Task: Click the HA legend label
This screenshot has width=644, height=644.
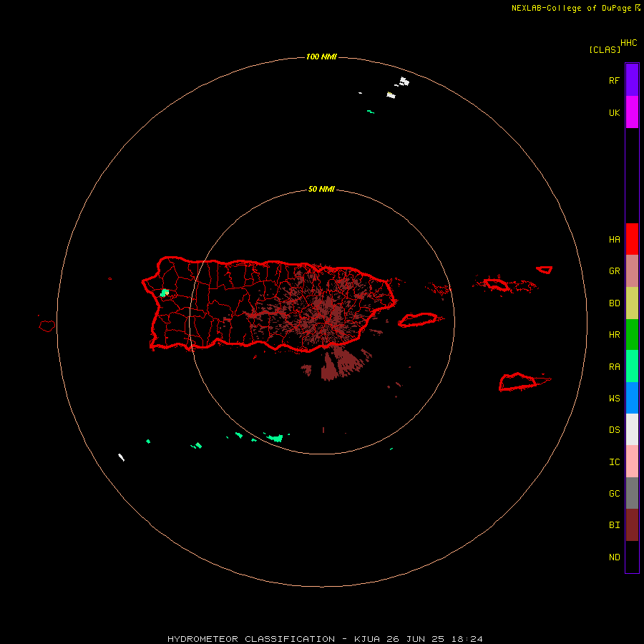Action: [614, 239]
